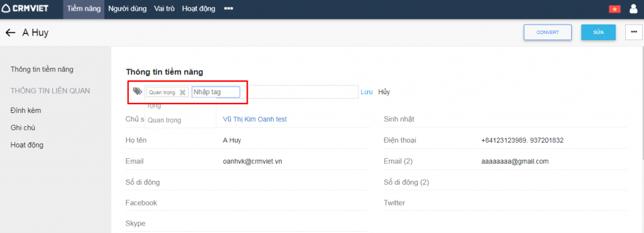Go to the Hoạt động top menu

[198, 9]
